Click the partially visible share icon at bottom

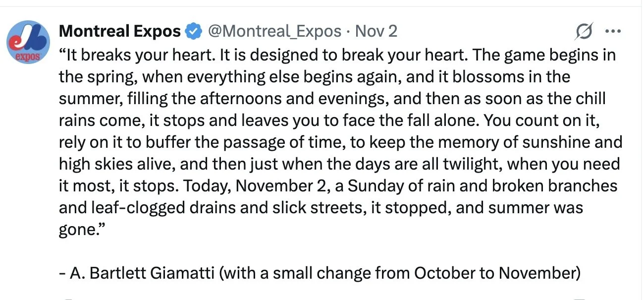(579, 298)
